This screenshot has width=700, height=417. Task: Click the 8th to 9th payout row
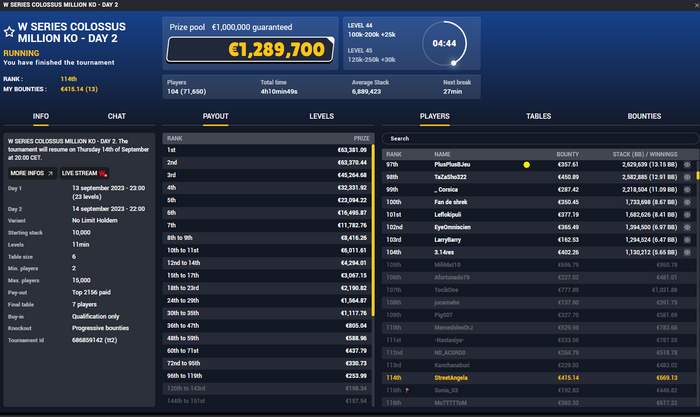267,238
